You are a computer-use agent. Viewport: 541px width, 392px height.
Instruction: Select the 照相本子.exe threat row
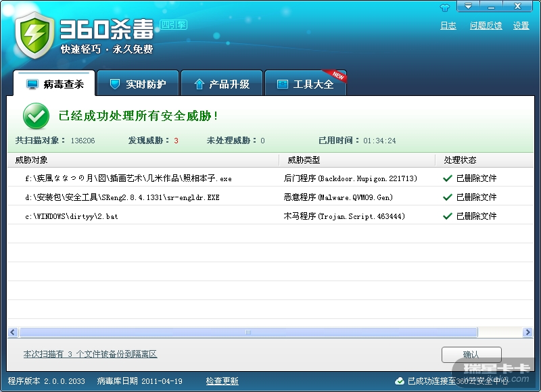270,178
